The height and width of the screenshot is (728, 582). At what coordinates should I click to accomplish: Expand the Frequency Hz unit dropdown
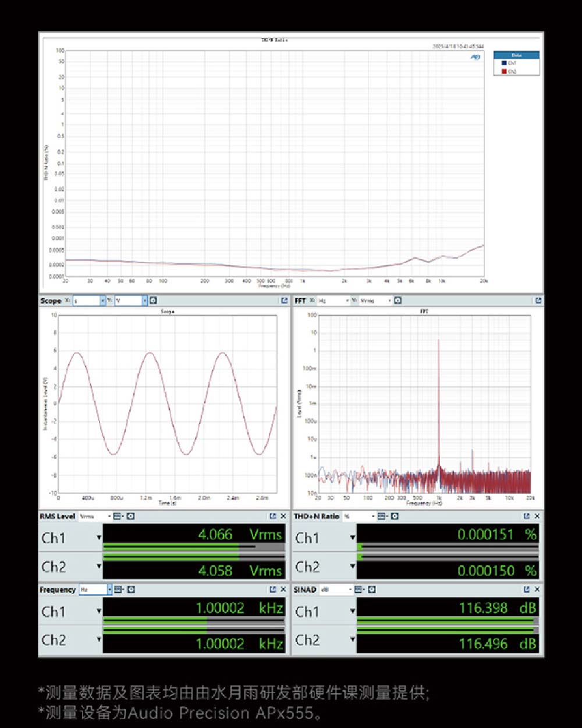(109, 589)
